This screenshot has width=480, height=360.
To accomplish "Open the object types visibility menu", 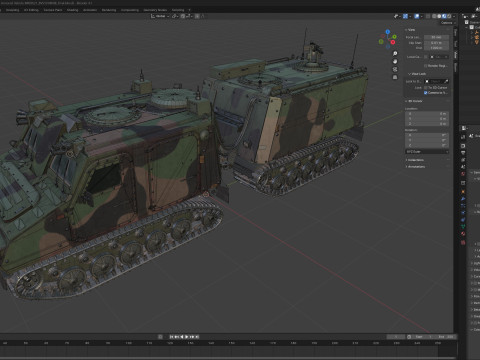I will pyautogui.click(x=396, y=16).
